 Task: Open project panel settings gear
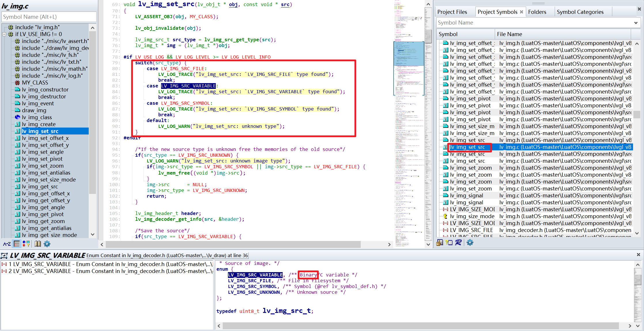pos(470,242)
